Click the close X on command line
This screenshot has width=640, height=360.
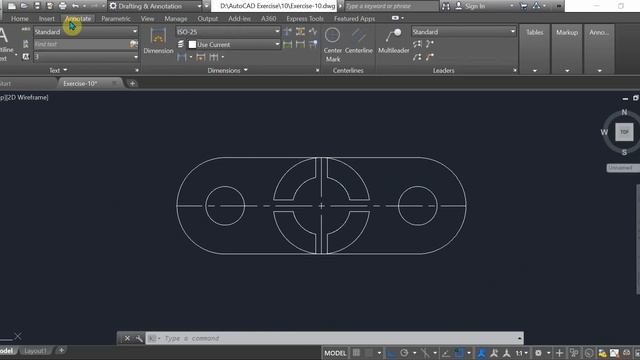(x=127, y=338)
